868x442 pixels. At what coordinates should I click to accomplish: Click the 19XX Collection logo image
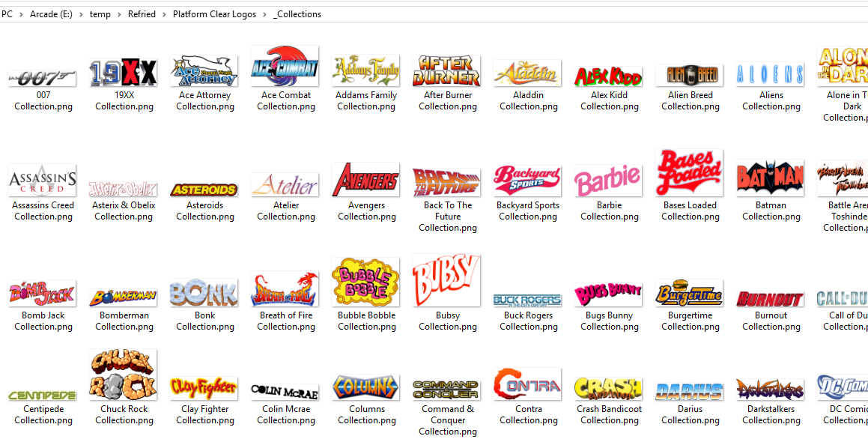pos(123,73)
